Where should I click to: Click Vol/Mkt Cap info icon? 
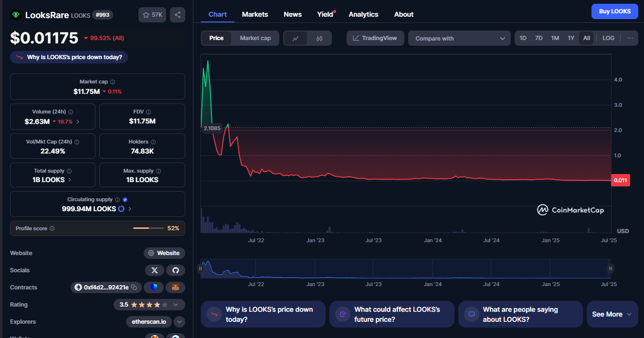coord(77,142)
